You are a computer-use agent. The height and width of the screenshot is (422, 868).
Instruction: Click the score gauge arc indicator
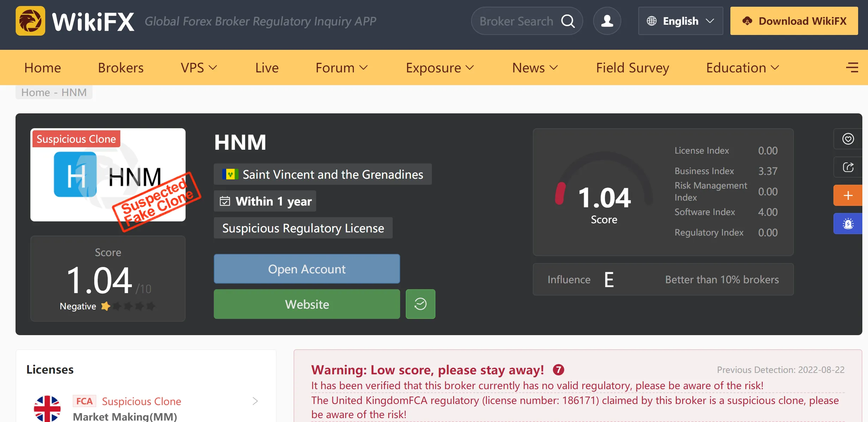click(604, 178)
